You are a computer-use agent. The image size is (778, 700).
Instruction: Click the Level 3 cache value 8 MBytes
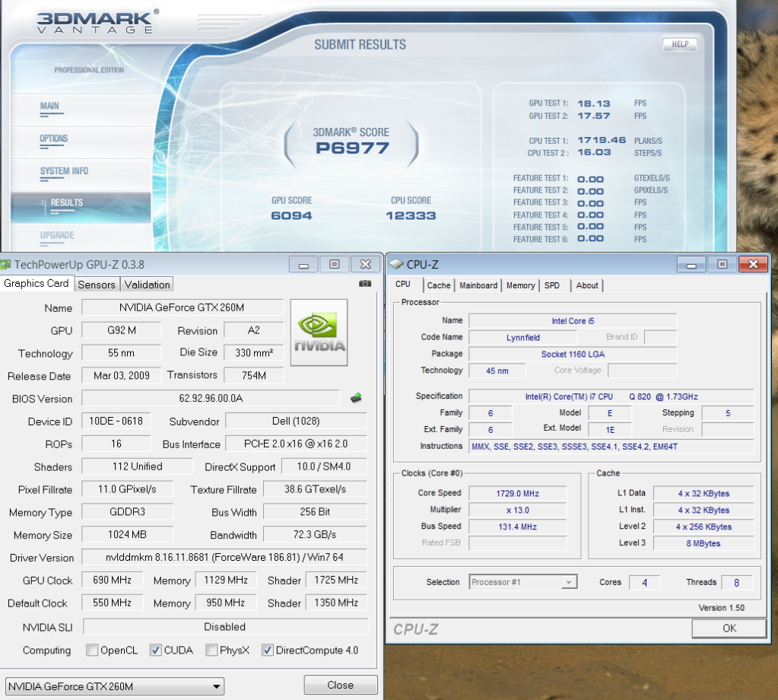(x=703, y=543)
